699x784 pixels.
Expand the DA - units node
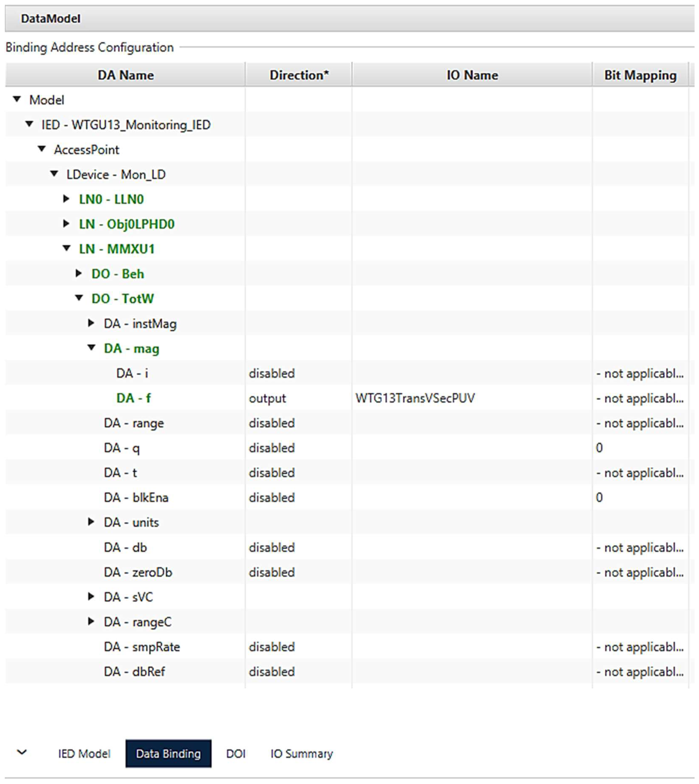(91, 522)
